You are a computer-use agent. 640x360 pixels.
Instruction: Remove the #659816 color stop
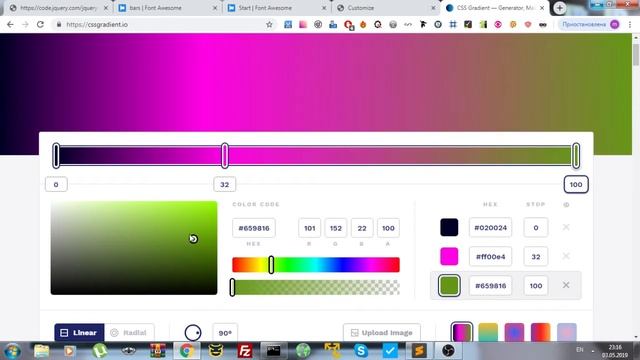pos(566,285)
